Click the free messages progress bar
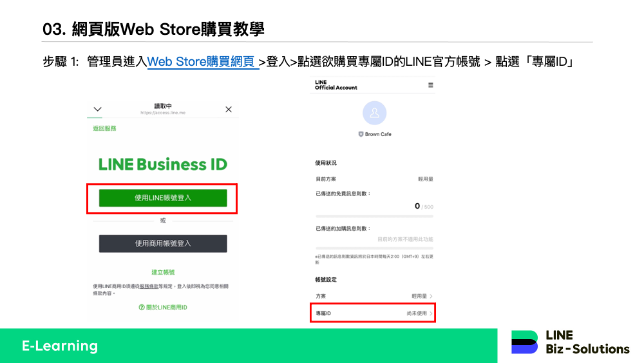Image resolution: width=644 pixels, height=363 pixels. (374, 216)
